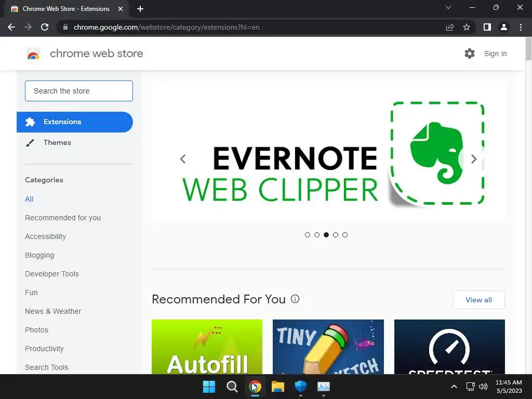The width and height of the screenshot is (532, 399).
Task: Close the Chrome Web Store tab
Action: (121, 9)
